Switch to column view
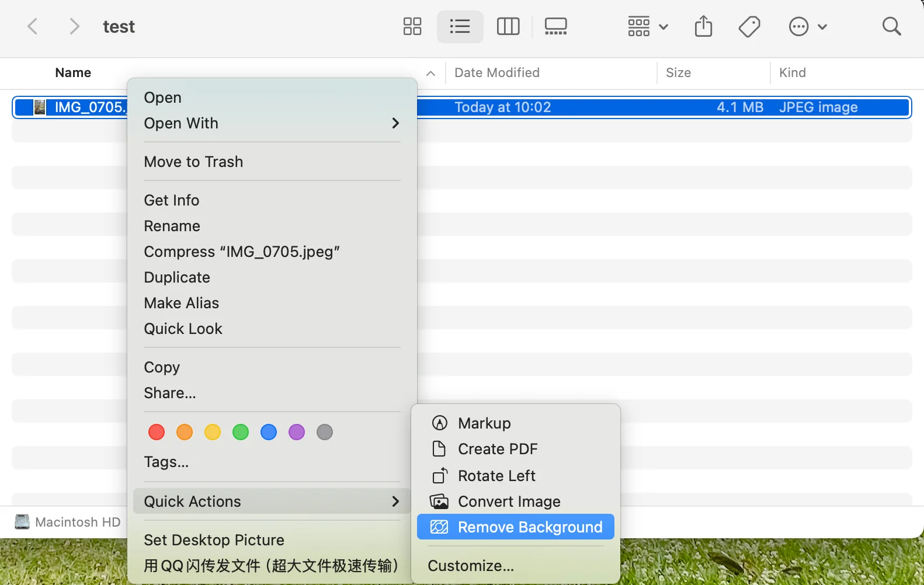924x585 pixels. [x=508, y=26]
